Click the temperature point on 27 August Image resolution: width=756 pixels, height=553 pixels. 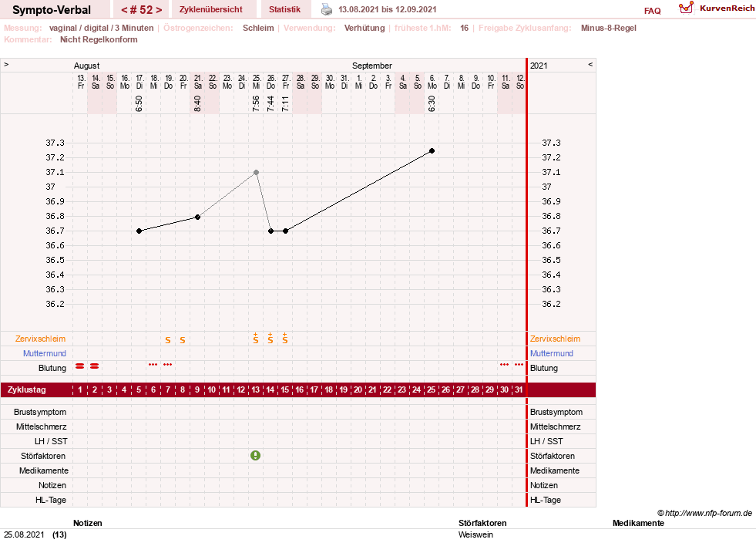pos(285,231)
